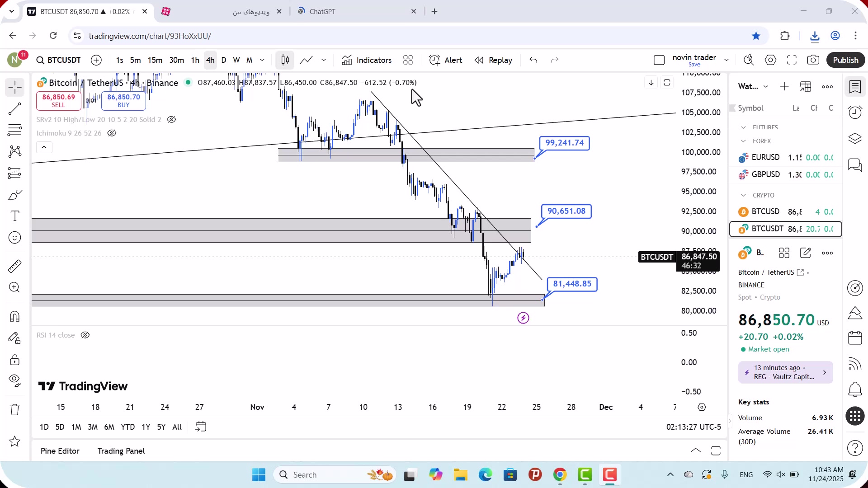Click the trash remove objects icon
Image resolution: width=868 pixels, height=488 pixels.
click(x=14, y=410)
